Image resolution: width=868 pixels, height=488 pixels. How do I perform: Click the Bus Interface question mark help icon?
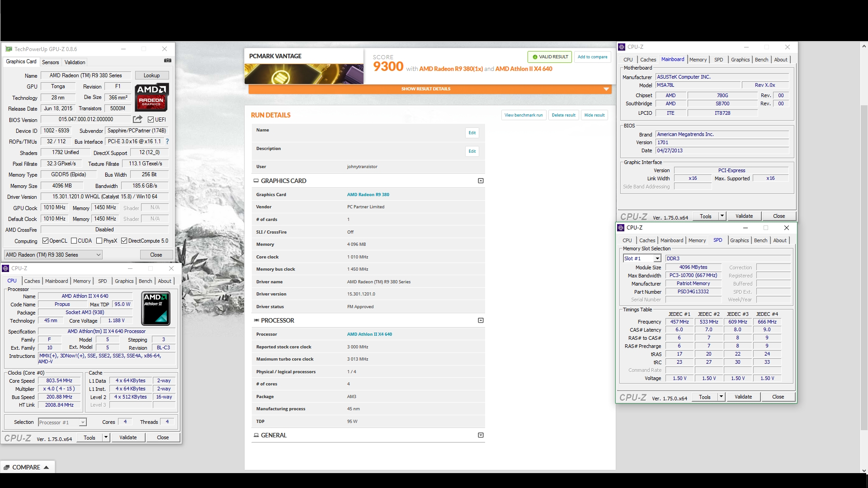click(x=167, y=141)
